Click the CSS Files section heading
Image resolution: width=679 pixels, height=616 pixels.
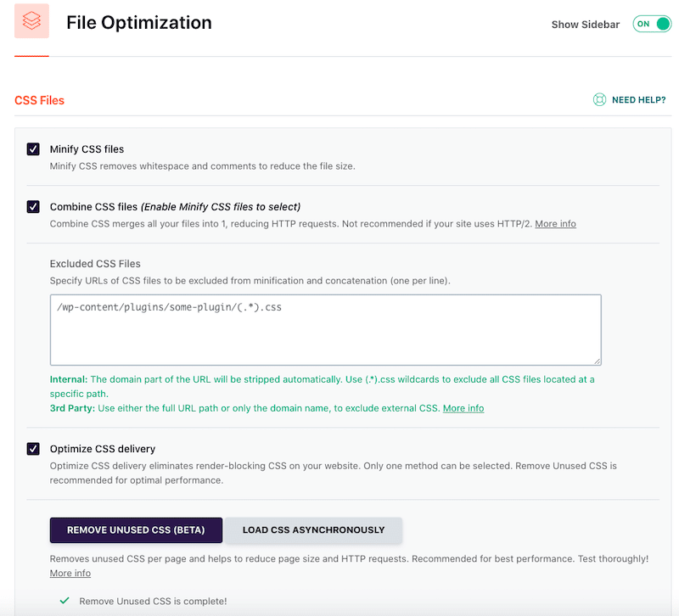(39, 100)
